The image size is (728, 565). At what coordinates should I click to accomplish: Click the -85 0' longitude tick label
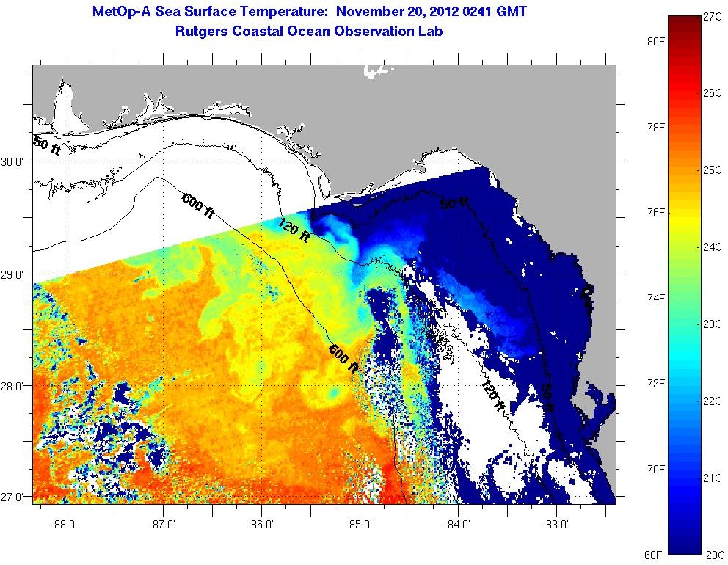[x=360, y=525]
